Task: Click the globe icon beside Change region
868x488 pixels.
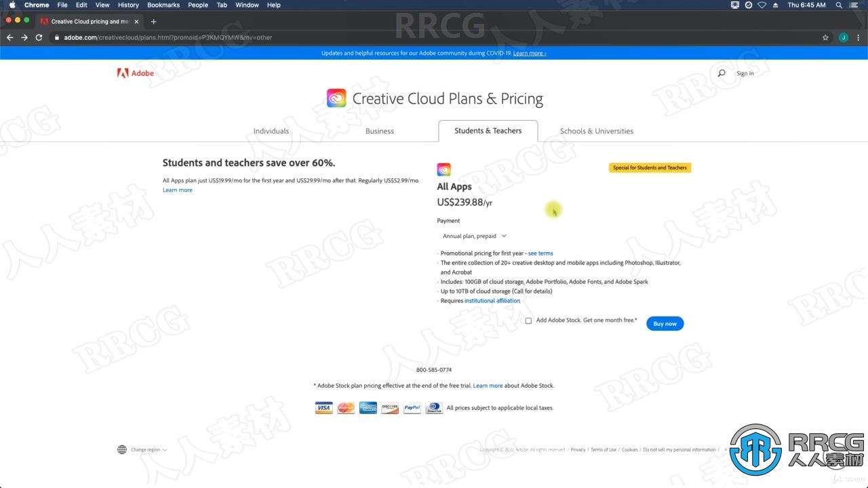Action: click(x=122, y=449)
